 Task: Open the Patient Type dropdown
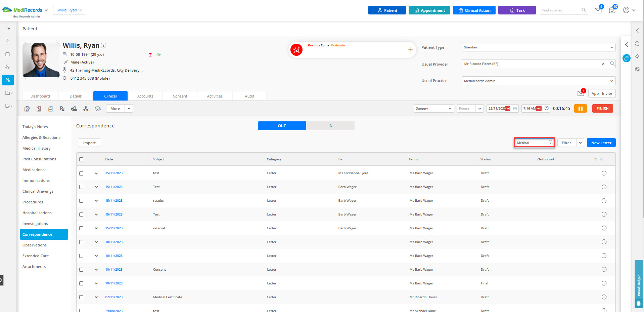coord(611,47)
